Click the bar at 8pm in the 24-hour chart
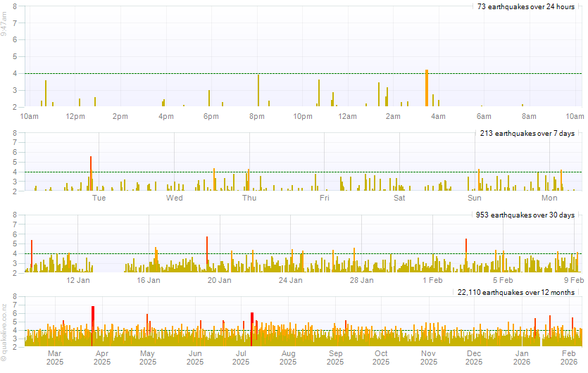588x373 pixels. click(x=258, y=90)
